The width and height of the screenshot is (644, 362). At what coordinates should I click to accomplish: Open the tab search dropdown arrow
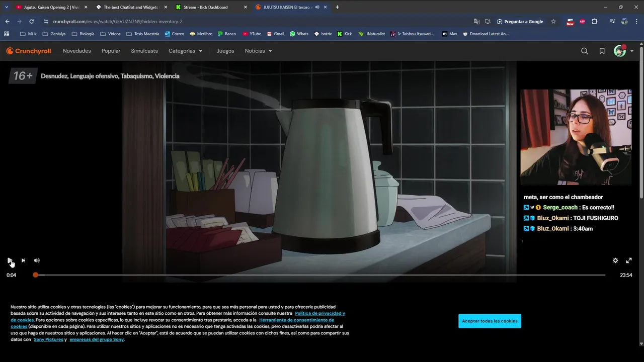(7, 7)
